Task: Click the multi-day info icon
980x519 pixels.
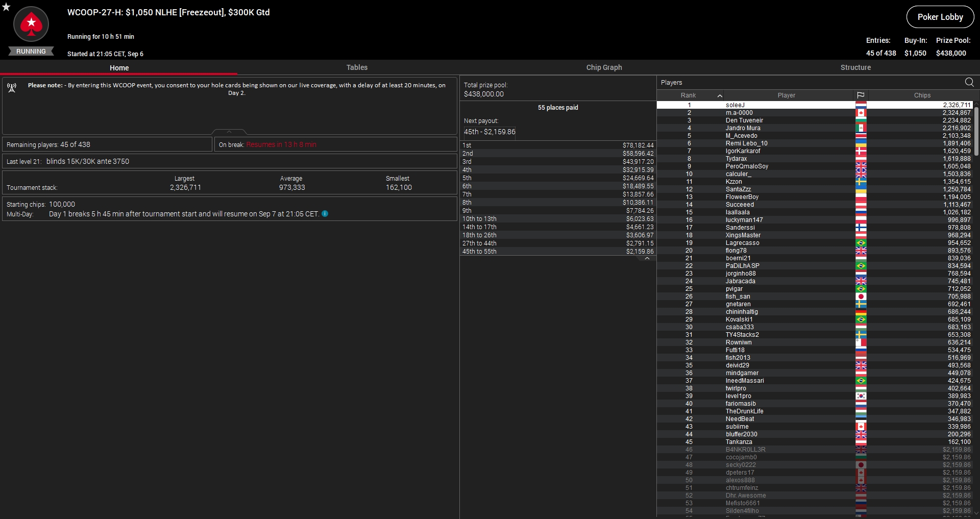Action: pos(325,214)
